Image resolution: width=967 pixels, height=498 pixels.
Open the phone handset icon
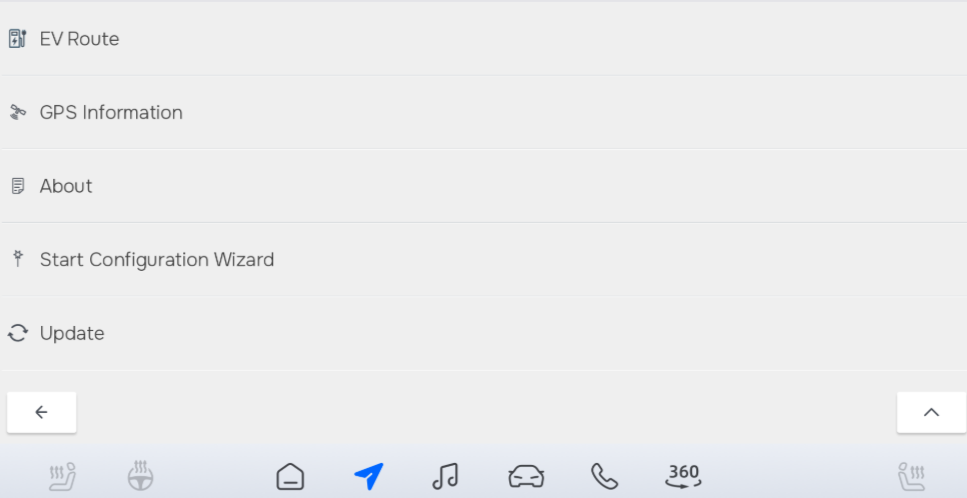coord(604,476)
